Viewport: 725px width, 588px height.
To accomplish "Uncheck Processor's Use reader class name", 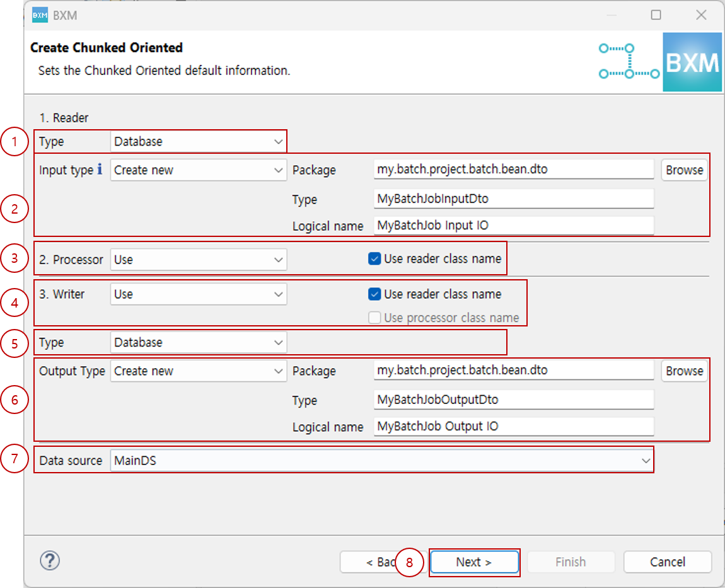I will (x=374, y=258).
